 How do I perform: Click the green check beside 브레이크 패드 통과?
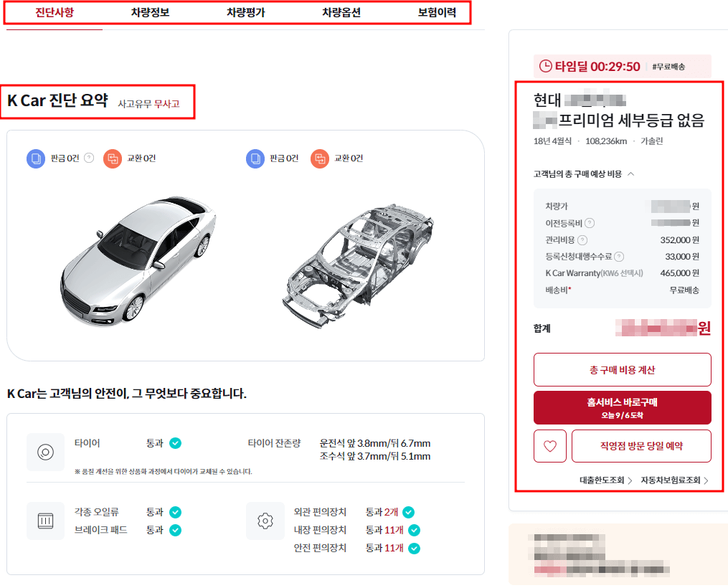pos(174,529)
